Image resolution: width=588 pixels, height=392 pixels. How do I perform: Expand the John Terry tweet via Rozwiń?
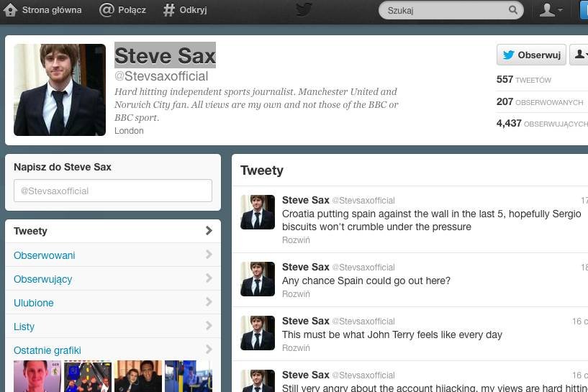296,348
